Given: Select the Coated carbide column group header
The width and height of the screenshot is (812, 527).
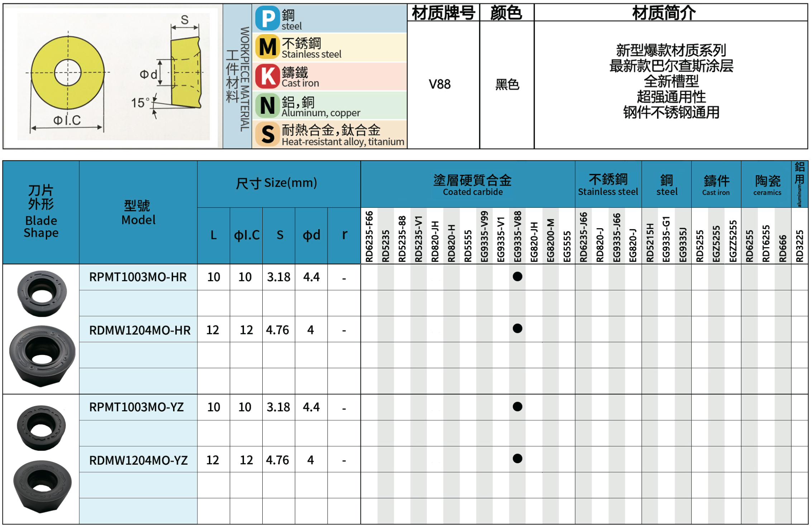Looking at the screenshot, I should point(472,185).
